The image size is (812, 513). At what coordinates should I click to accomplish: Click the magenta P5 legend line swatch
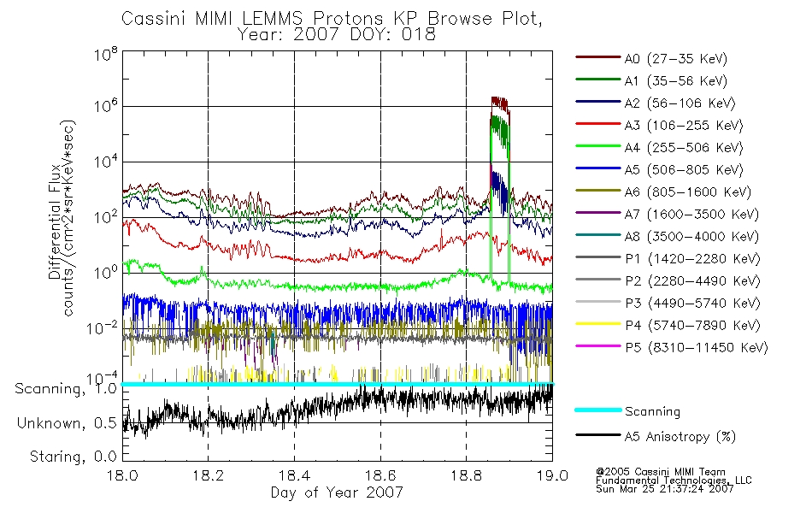tap(598, 345)
